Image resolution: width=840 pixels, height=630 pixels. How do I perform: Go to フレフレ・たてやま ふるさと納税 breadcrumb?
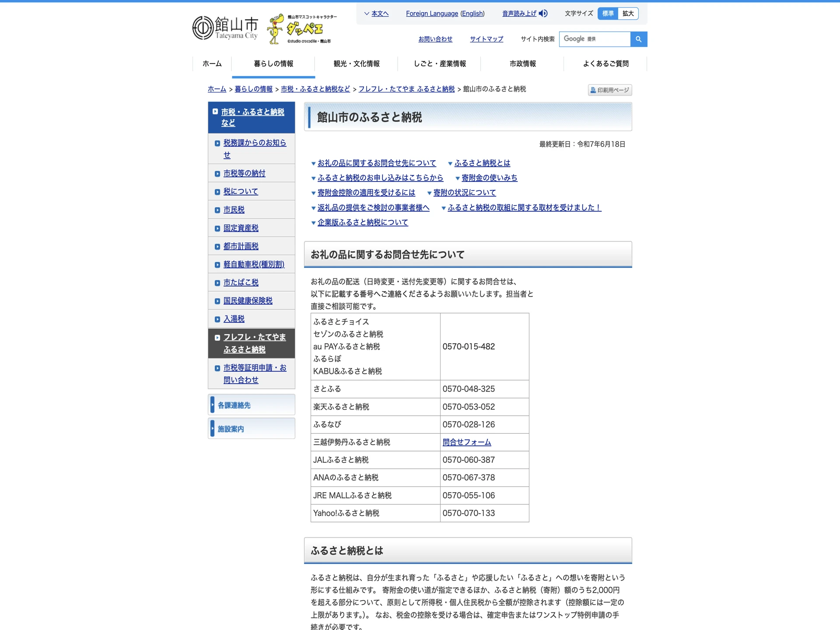click(x=406, y=89)
